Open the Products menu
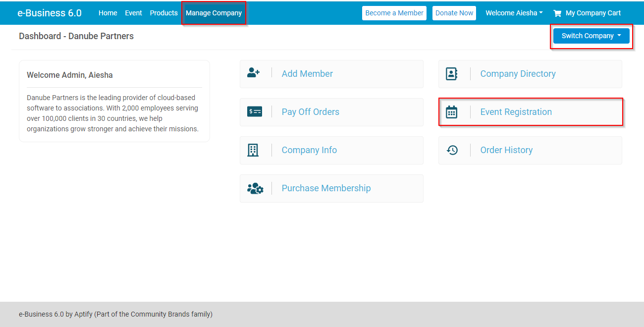Viewport: 644px width, 327px height. pos(163,13)
